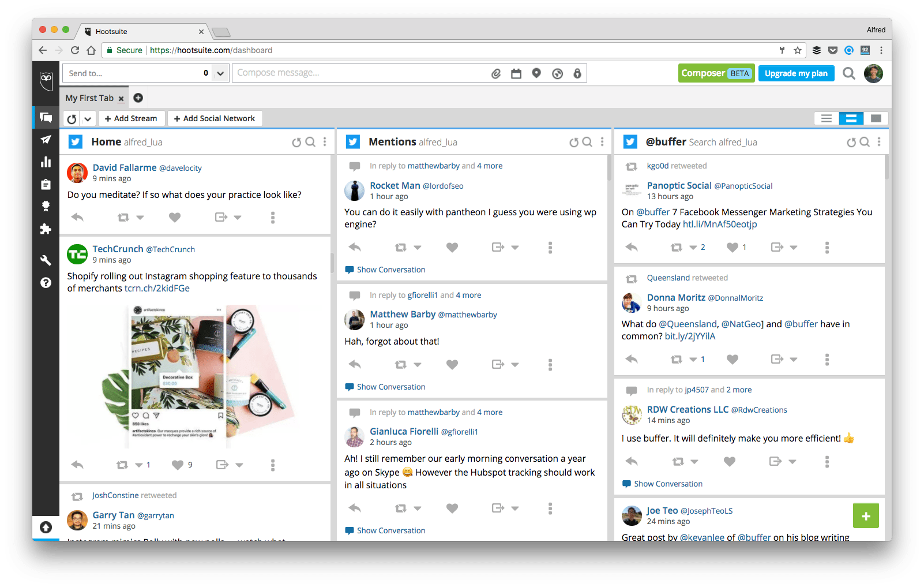Refresh the Home stream

click(296, 142)
